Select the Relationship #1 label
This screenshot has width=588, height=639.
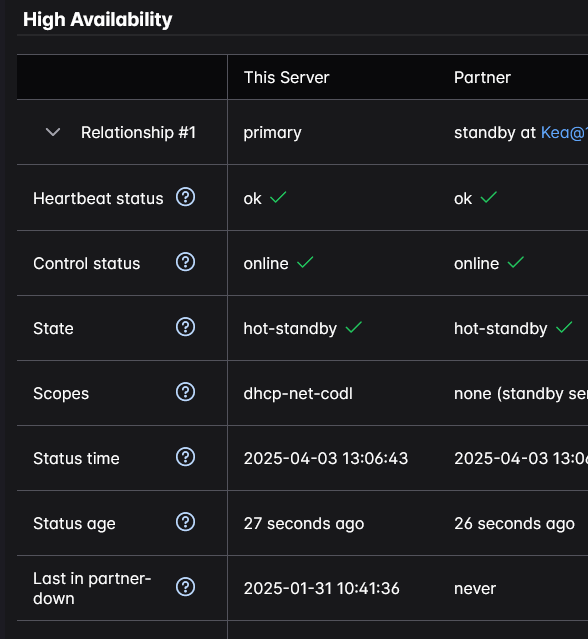(x=138, y=132)
